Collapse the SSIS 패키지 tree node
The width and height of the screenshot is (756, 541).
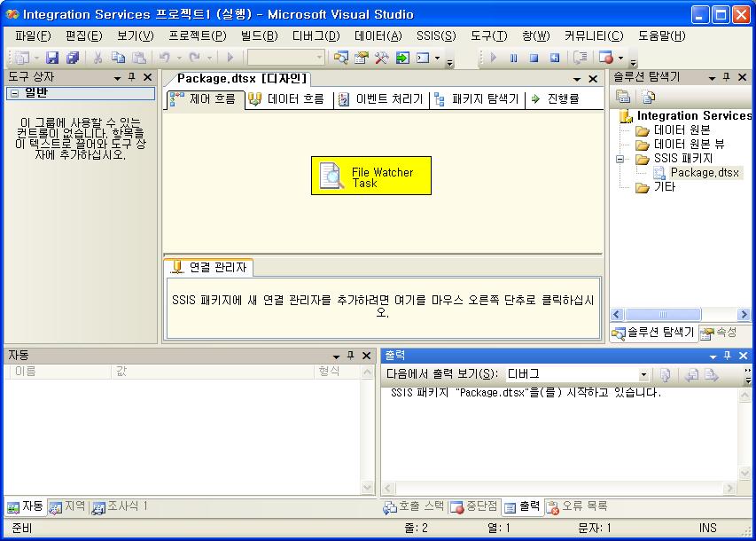(x=620, y=159)
